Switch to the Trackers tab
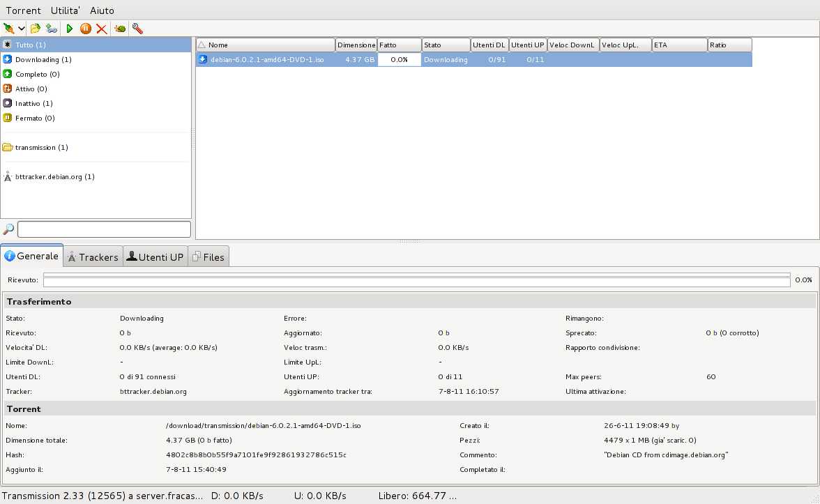Image resolution: width=820 pixels, height=504 pixels. tap(93, 257)
